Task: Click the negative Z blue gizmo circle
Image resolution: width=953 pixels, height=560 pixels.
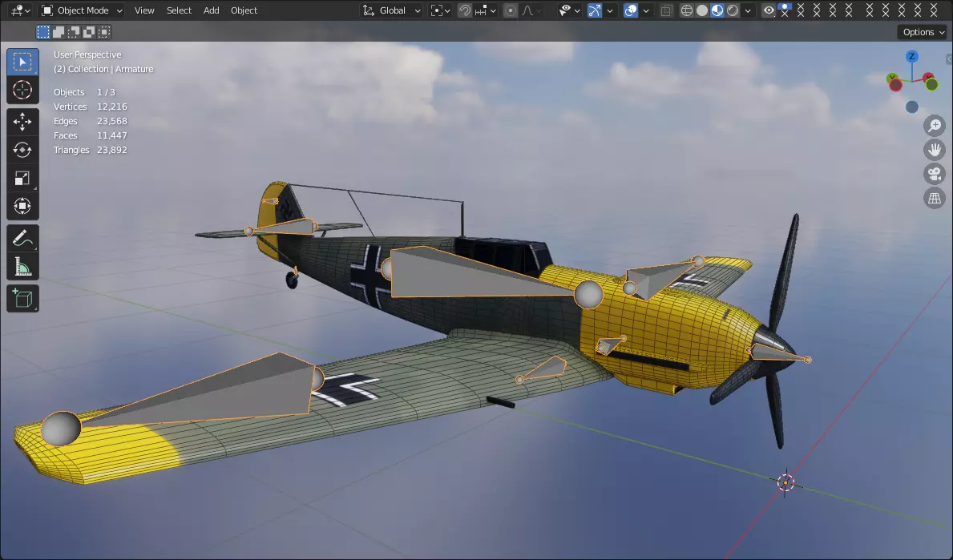Action: (911, 107)
